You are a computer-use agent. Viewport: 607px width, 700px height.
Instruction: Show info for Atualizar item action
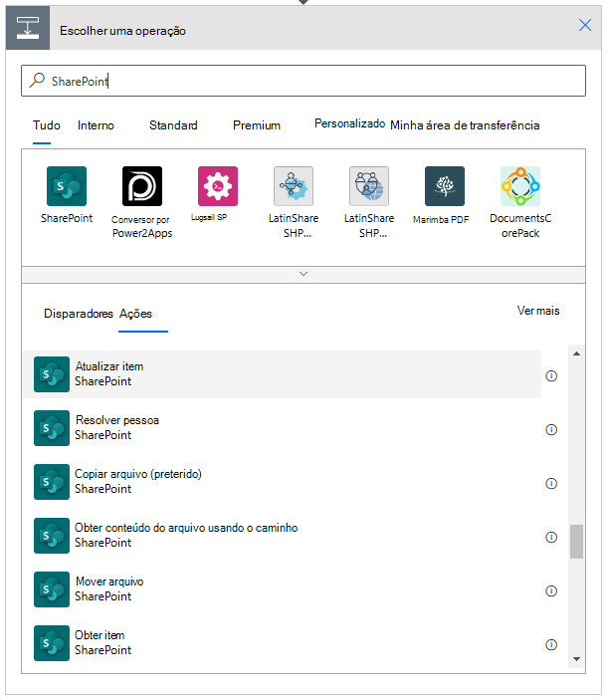click(551, 376)
